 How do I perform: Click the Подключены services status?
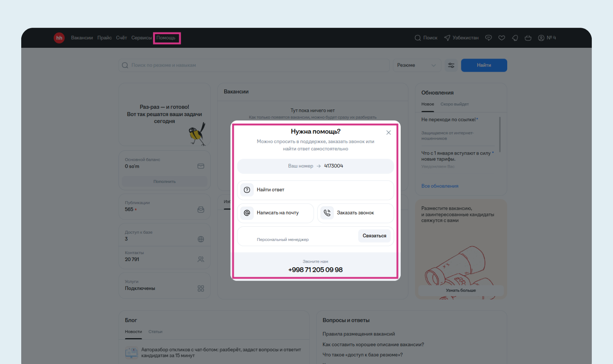140,288
